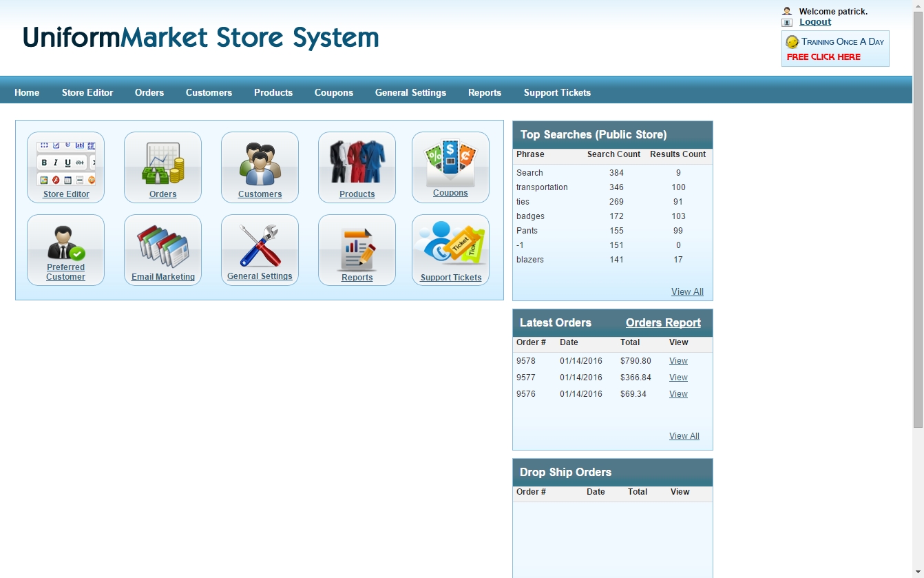Open the Coupons dashboard icon

pyautogui.click(x=450, y=167)
